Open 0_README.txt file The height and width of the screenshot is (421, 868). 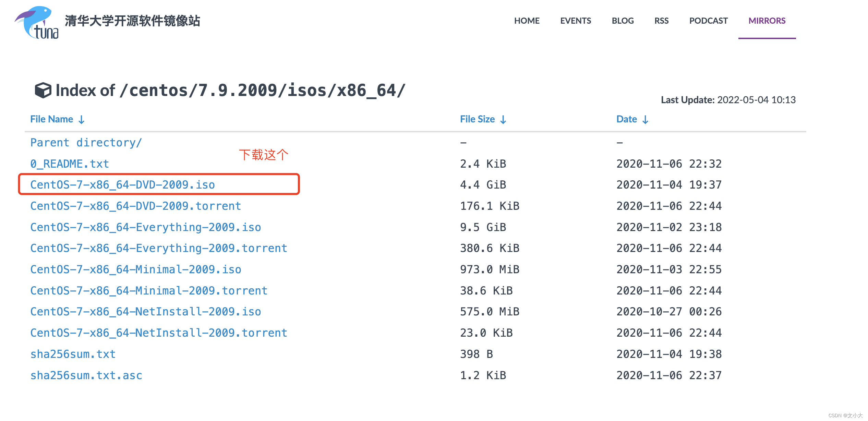click(70, 164)
